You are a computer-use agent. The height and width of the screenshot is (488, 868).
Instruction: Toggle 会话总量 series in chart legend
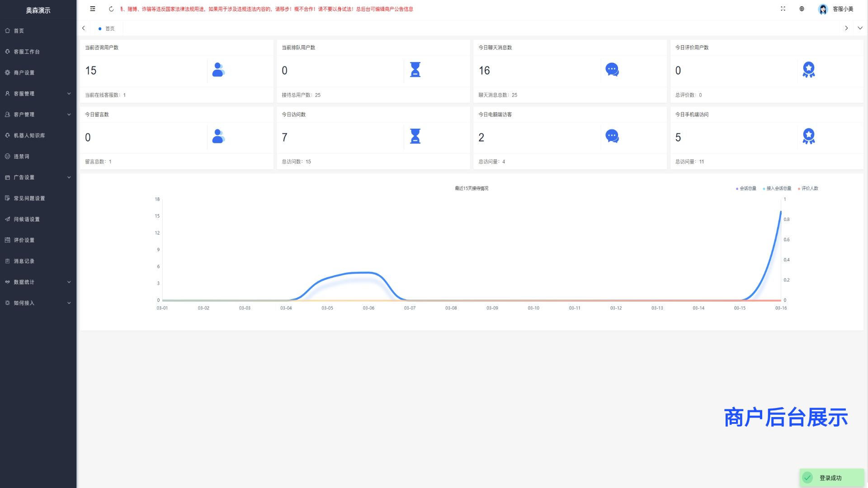(746, 188)
